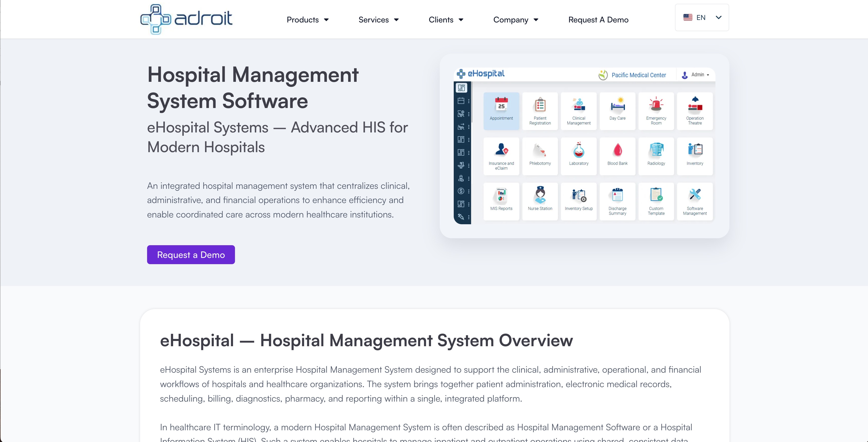
Task: Open the Appointment module icon
Action: tap(501, 111)
